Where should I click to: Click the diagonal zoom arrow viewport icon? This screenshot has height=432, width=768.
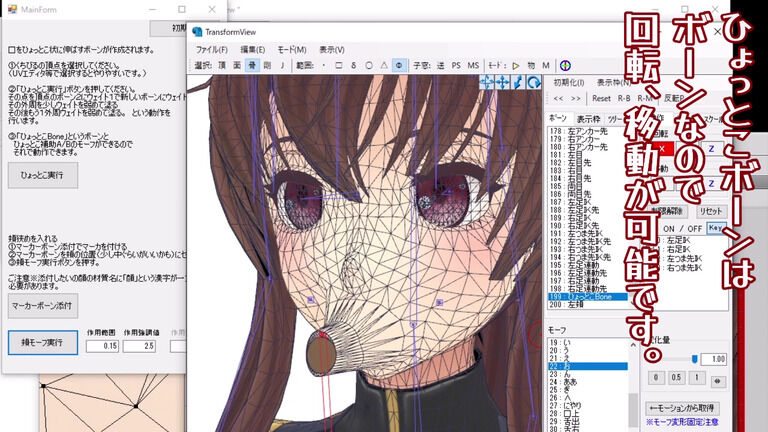click(x=518, y=82)
